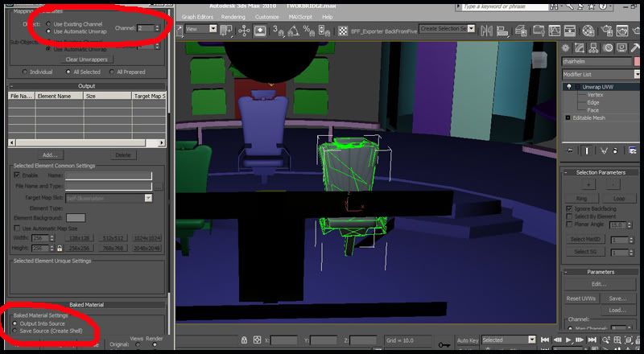Collapse the Output rollout
Image resolution: width=644 pixels, height=354 pixels.
pyautogui.click(x=87, y=86)
